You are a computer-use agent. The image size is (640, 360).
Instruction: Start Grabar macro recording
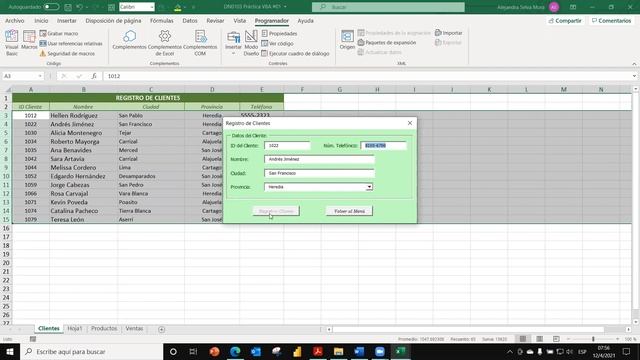point(59,33)
